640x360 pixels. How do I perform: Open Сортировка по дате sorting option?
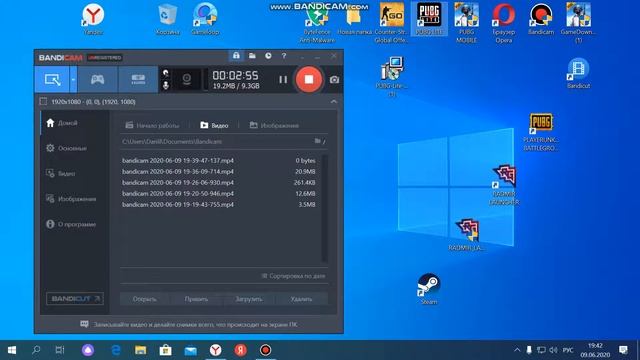pos(293,276)
